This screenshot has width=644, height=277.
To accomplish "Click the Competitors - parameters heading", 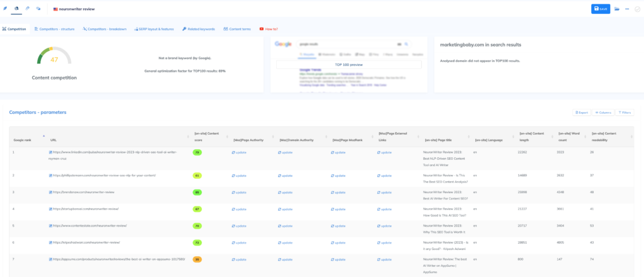I will click(37, 112).
